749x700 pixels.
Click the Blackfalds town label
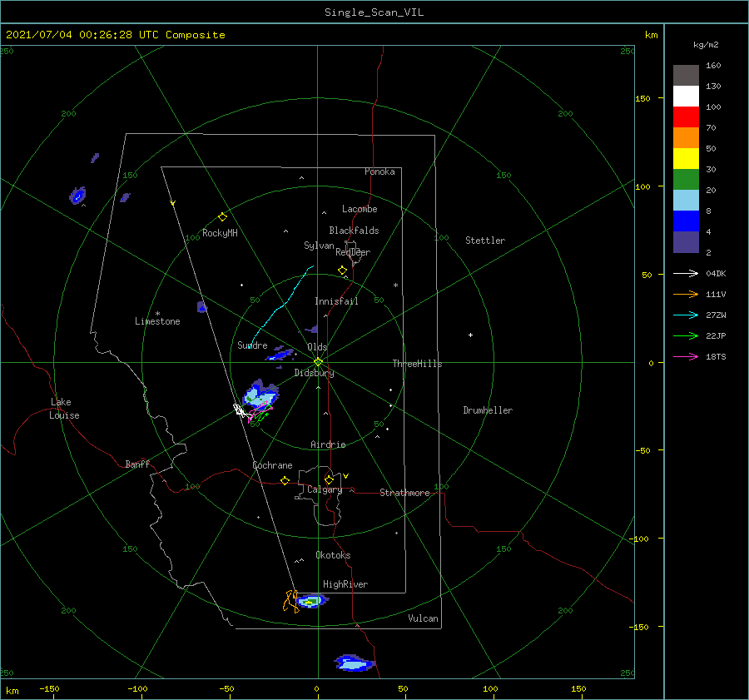[354, 231]
